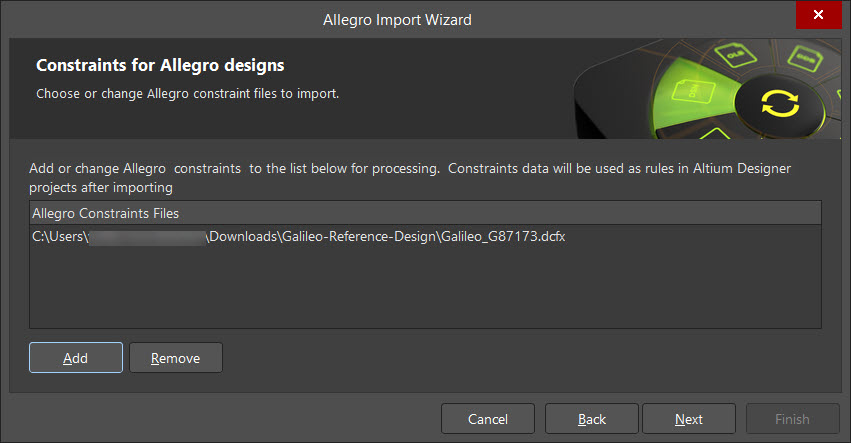Cancel the Allegro Import Wizard
851x443 pixels.
click(x=488, y=419)
